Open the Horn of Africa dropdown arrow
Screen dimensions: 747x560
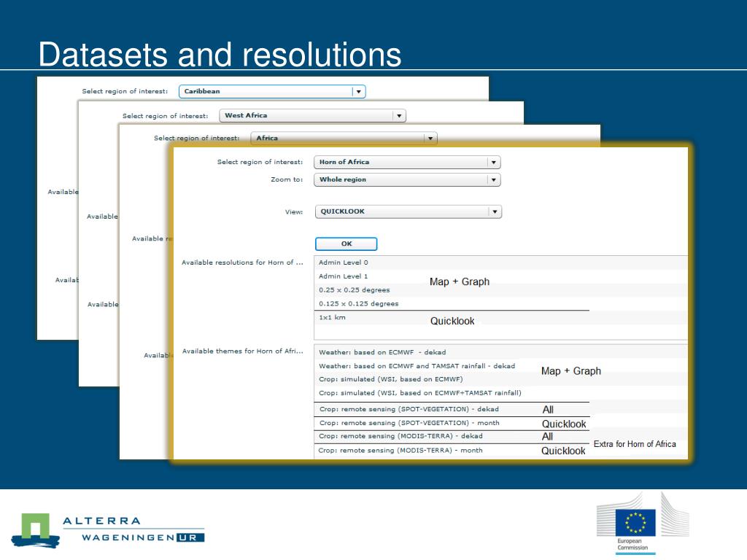494,163
